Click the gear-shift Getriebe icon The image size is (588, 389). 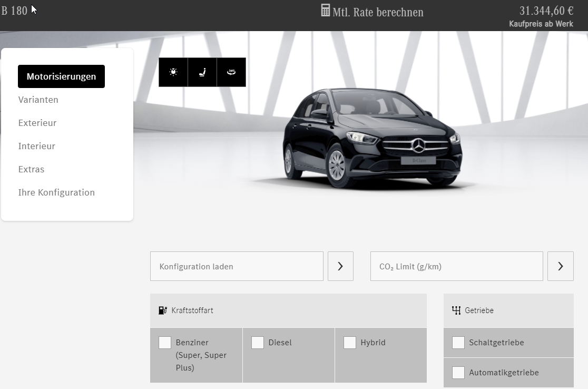pyautogui.click(x=456, y=310)
